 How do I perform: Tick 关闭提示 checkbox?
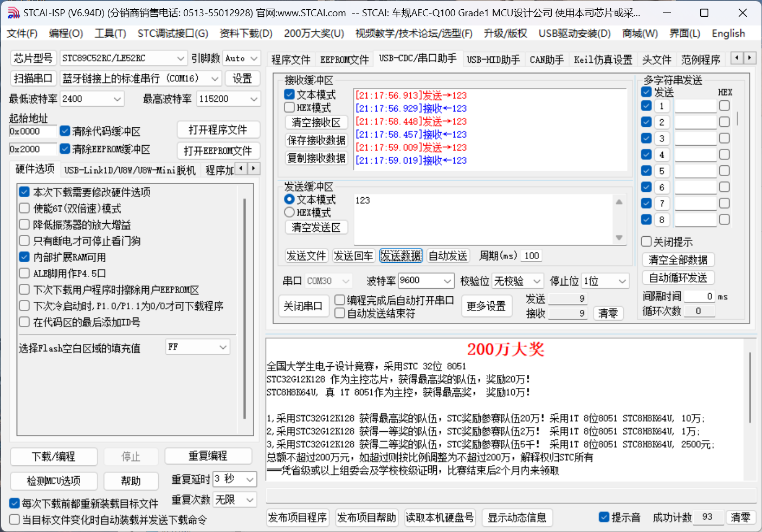(647, 242)
